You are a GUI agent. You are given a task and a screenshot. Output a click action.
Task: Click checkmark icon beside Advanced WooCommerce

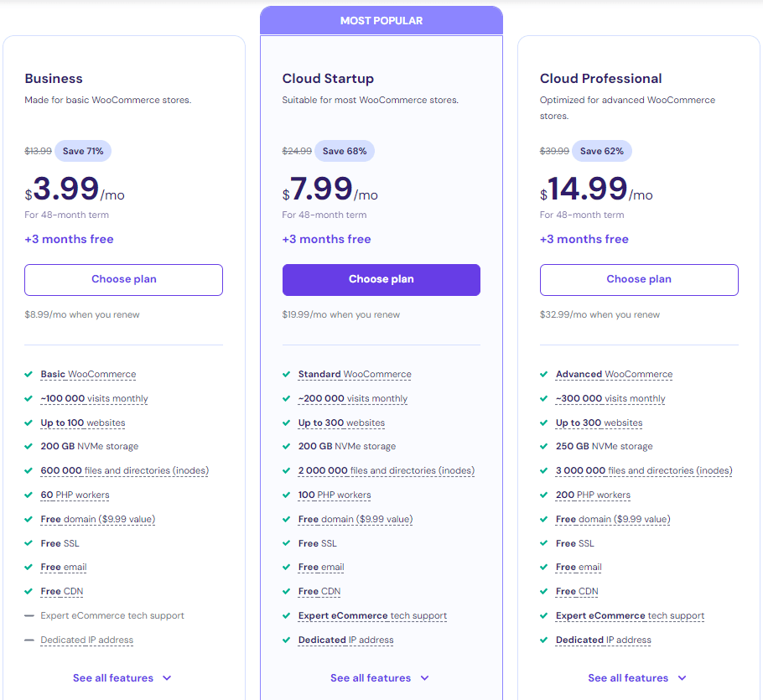543,374
